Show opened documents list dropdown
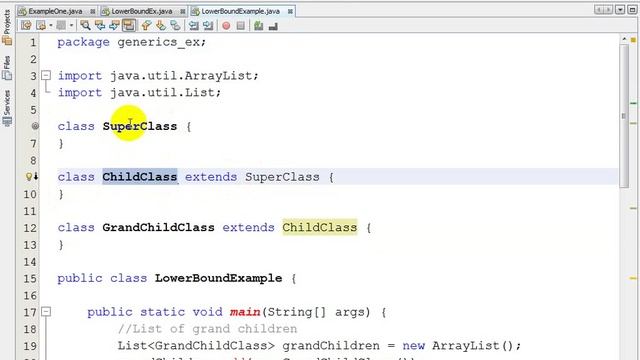 tap(620, 9)
